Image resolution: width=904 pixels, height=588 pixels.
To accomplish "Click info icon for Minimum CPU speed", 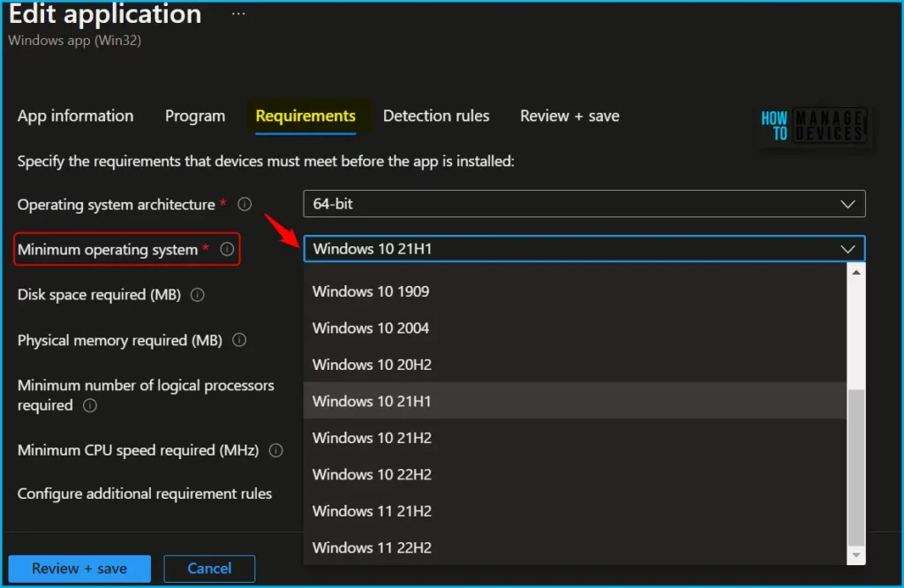I will (275, 450).
